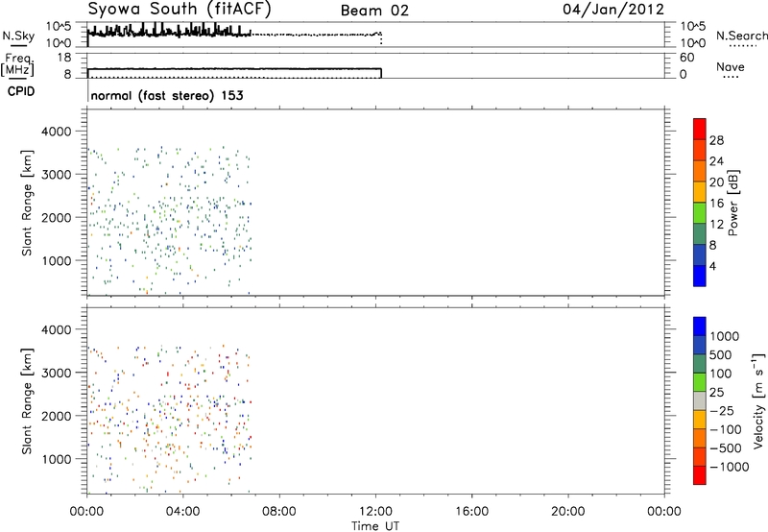This screenshot has height=532, width=768.
Task: Select the blue swatch above 1000 velocity
Action: point(700,326)
